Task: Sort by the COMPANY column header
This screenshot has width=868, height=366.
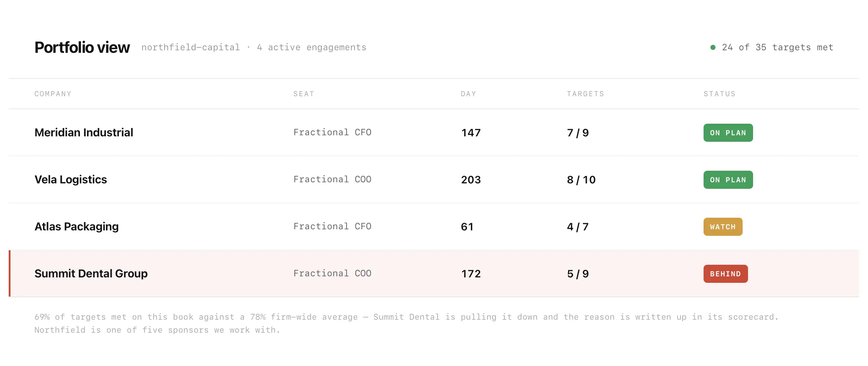Action: pos(53,94)
